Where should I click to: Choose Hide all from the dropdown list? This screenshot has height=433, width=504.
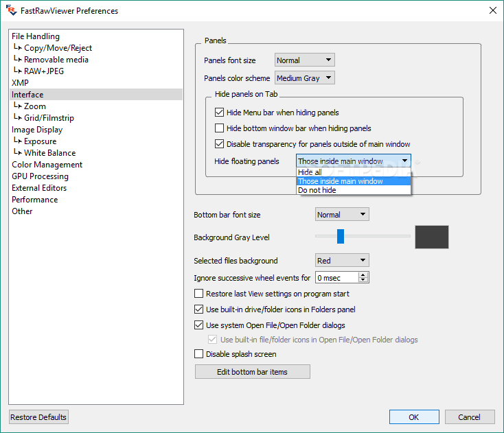[x=353, y=172]
